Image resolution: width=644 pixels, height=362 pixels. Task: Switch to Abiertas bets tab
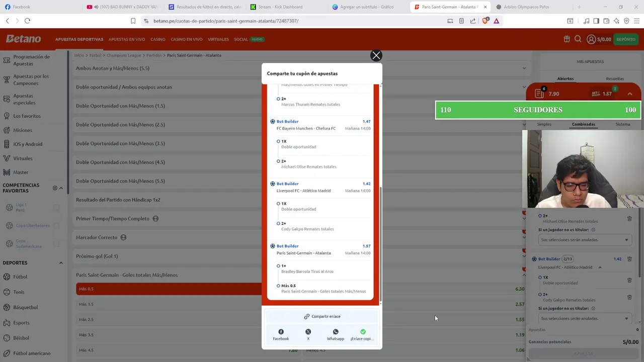coord(565,78)
